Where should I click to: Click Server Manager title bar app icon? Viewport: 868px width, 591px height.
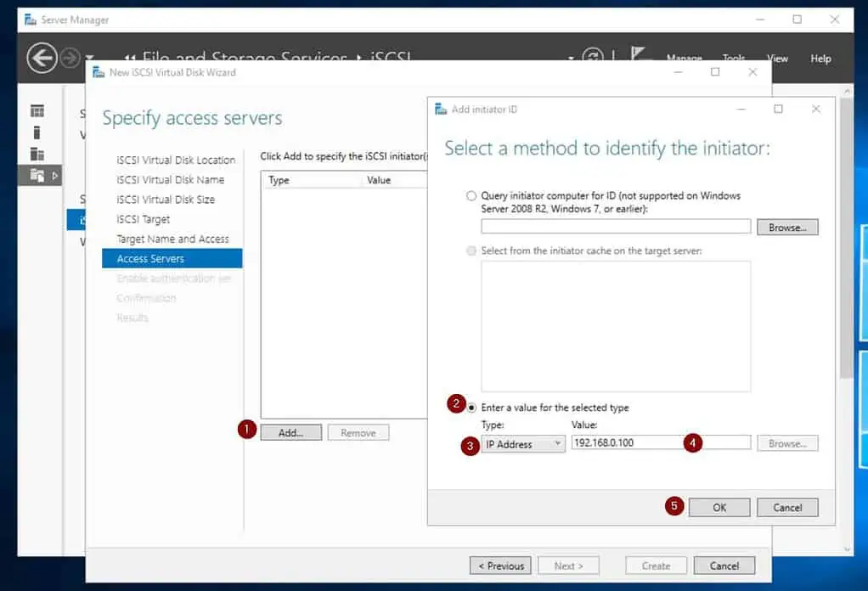tap(30, 20)
